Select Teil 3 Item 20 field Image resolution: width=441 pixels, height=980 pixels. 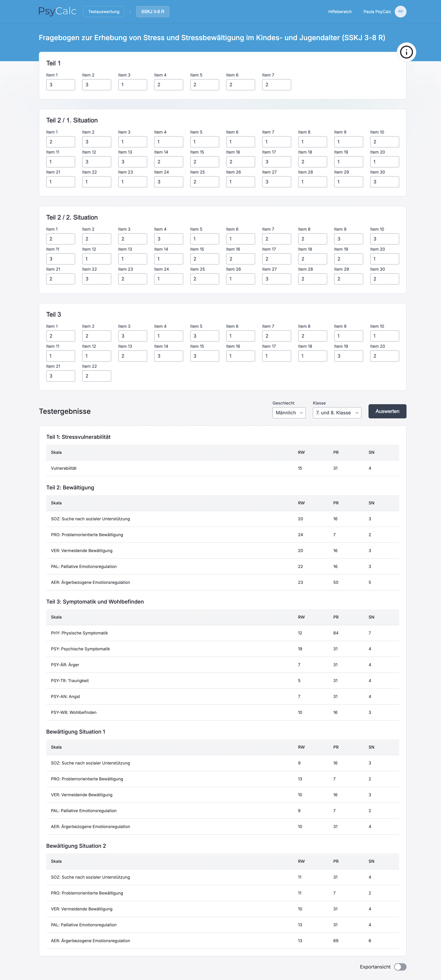click(384, 356)
